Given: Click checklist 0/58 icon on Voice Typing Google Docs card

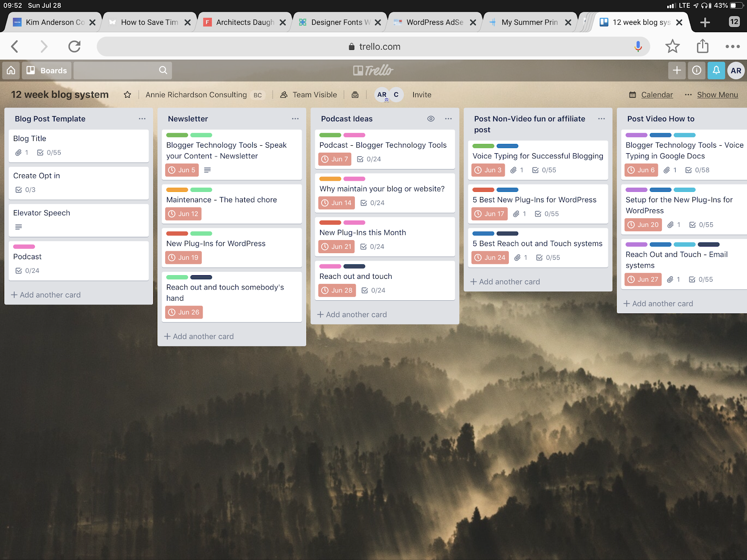Looking at the screenshot, I should (689, 170).
